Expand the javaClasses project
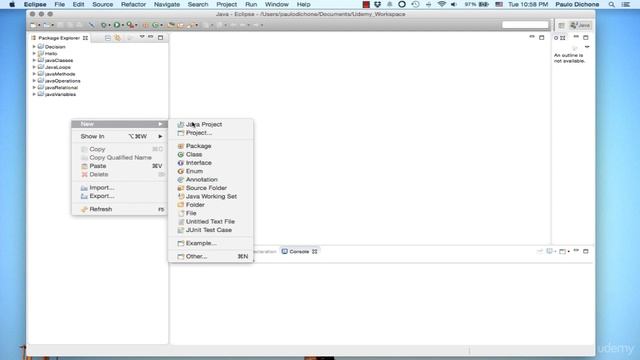 point(34,60)
